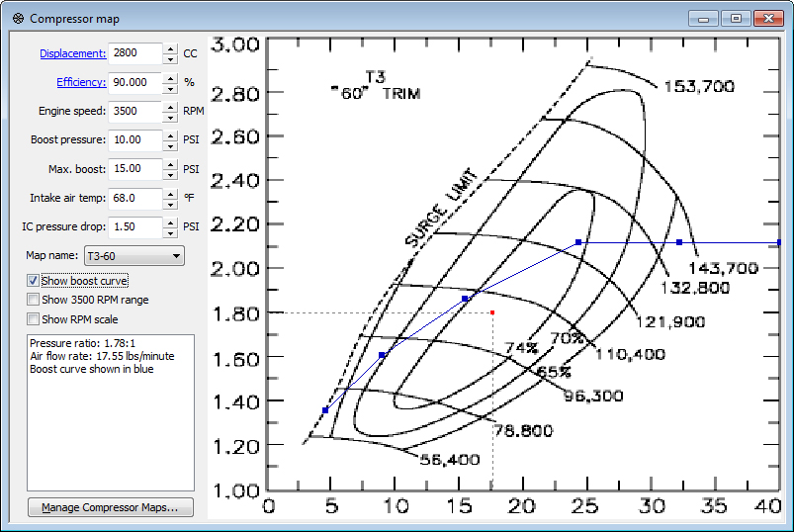Click 'Boost curve shown in blue' text

[92, 369]
